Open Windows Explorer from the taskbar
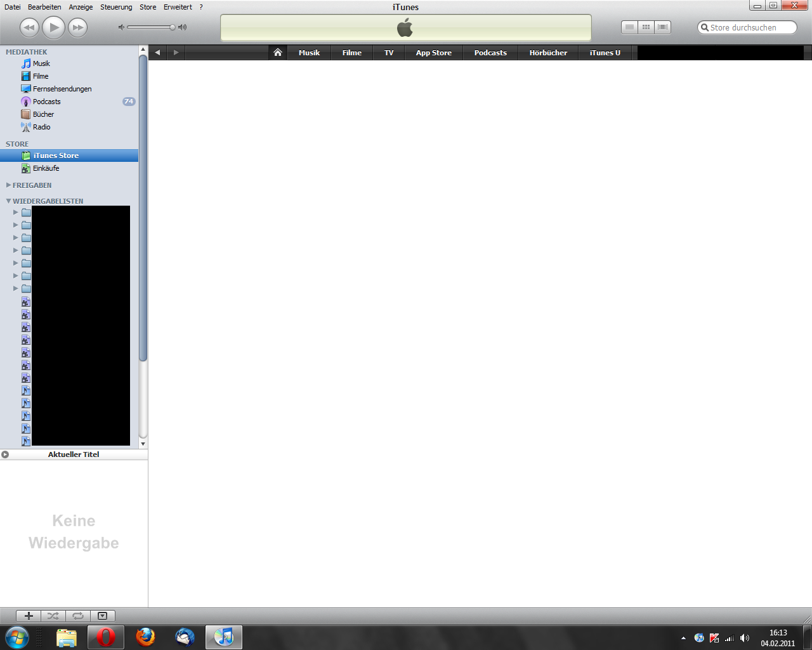Image resolution: width=812 pixels, height=650 pixels. click(67, 637)
